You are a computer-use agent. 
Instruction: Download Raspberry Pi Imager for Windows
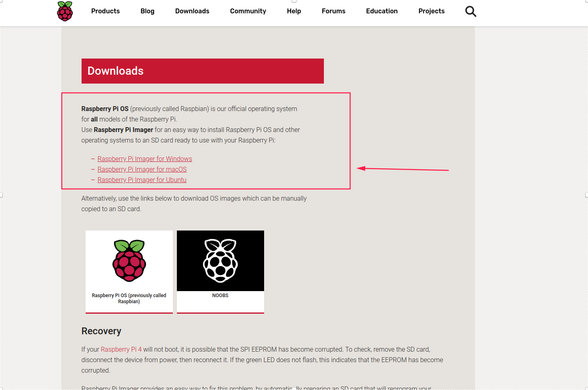coord(145,159)
